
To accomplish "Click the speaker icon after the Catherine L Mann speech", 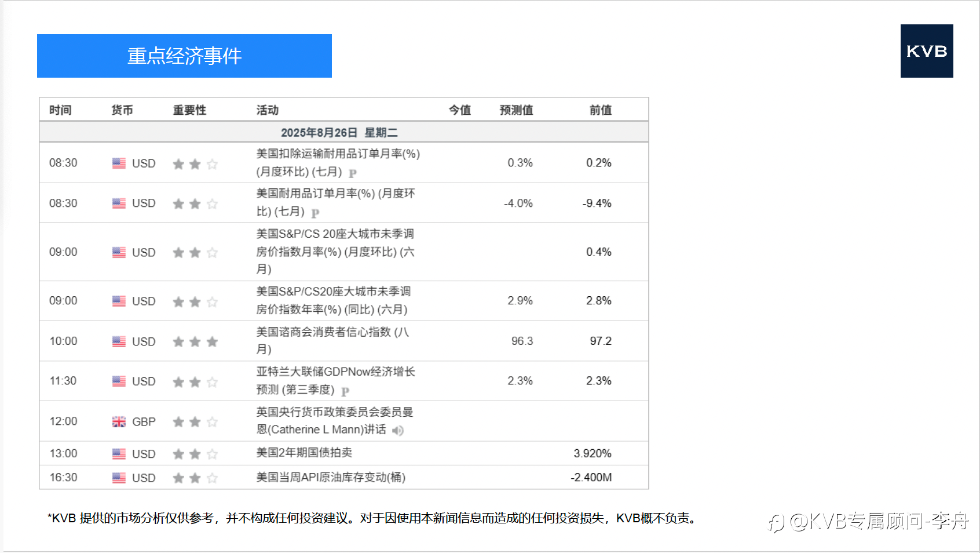I will click(x=397, y=430).
